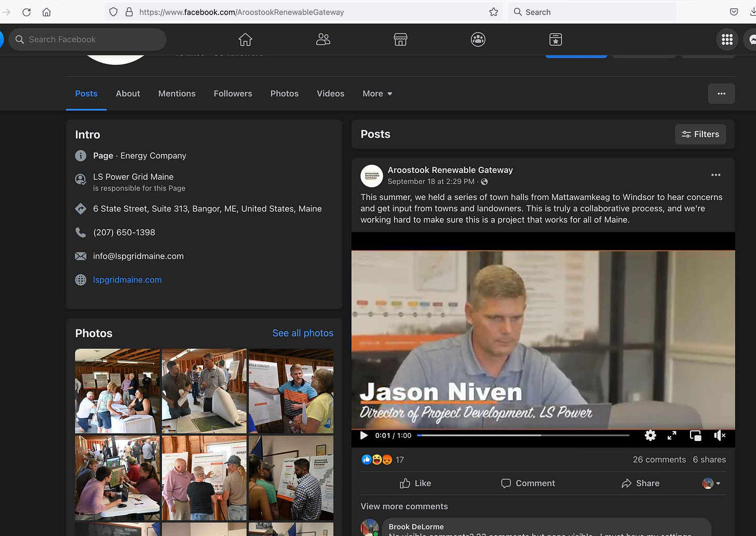Open photo of man in striped shirt

pyautogui.click(x=291, y=391)
